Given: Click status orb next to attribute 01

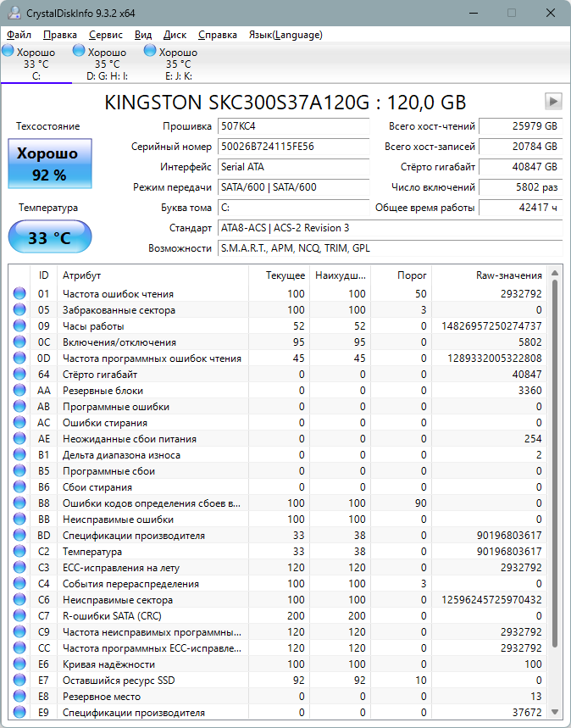Looking at the screenshot, I should 19,294.
